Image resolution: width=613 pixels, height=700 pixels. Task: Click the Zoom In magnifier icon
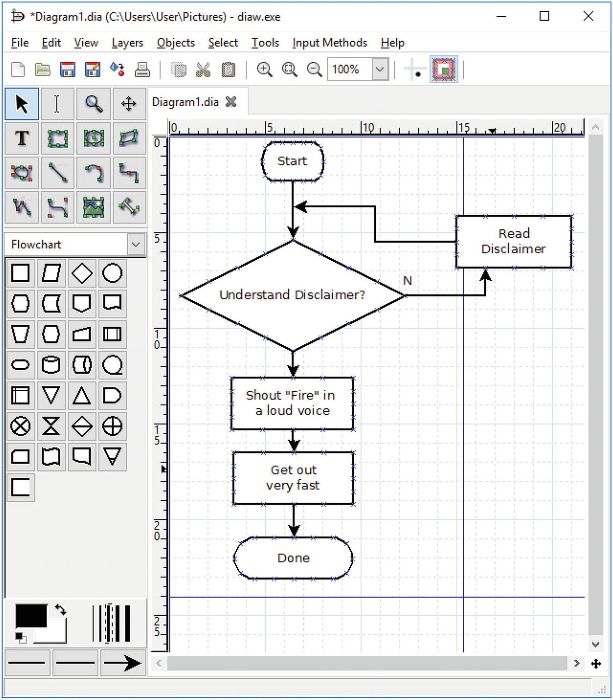click(265, 70)
